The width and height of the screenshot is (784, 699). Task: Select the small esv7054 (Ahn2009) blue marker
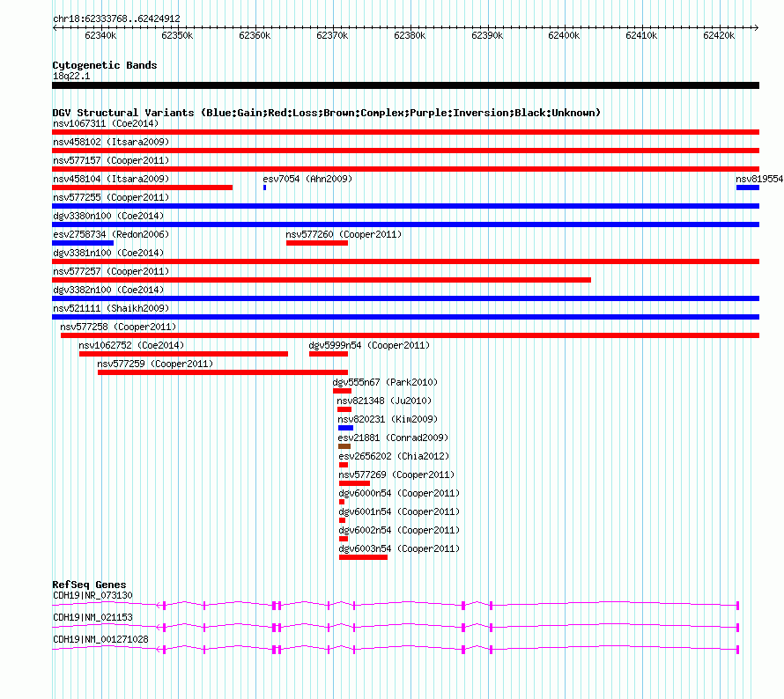point(264,188)
